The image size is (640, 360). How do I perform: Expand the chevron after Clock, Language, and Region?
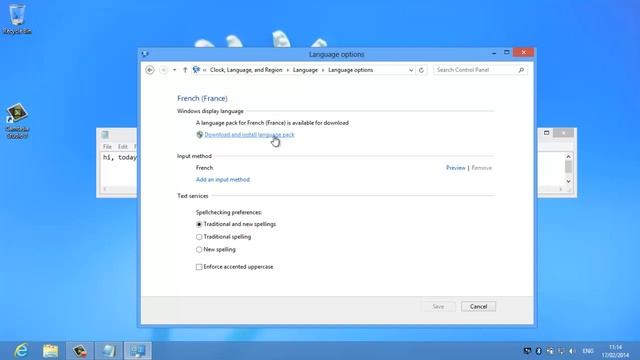pos(288,70)
